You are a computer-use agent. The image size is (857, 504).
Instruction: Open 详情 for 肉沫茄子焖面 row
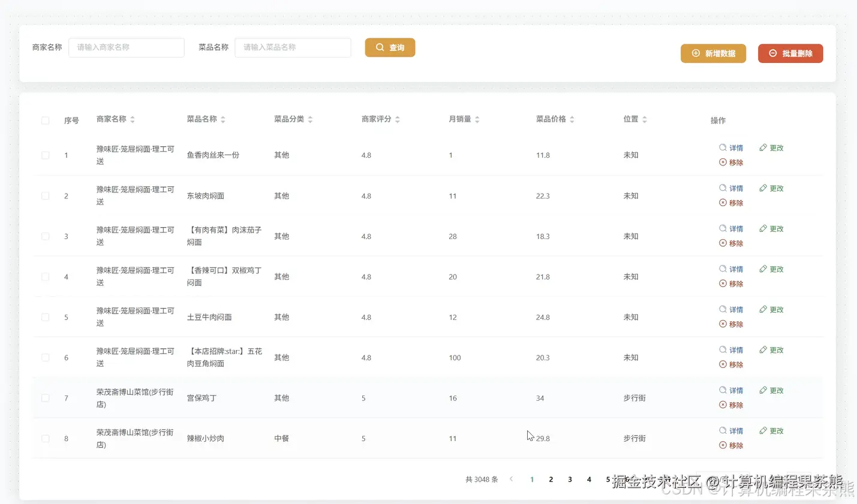(x=731, y=229)
